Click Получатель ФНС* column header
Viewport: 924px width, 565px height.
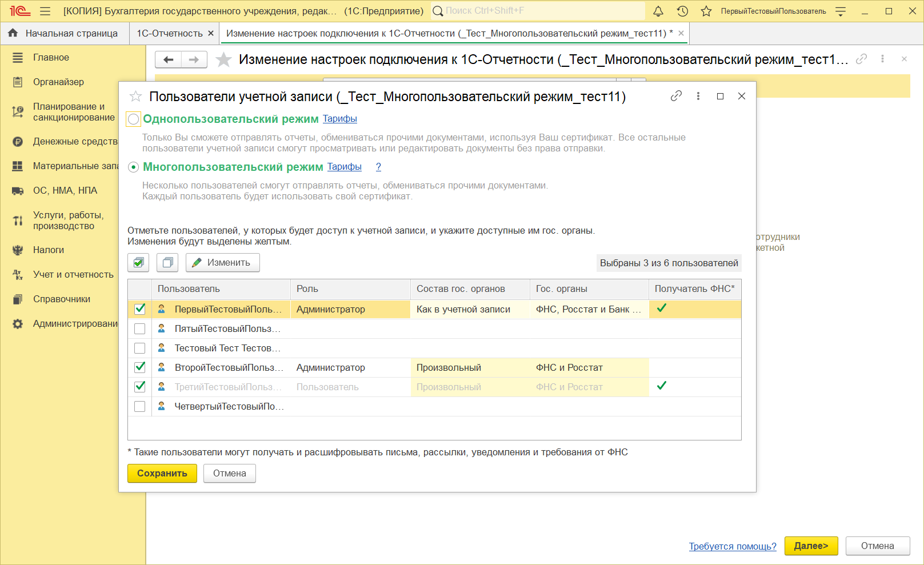coord(695,288)
